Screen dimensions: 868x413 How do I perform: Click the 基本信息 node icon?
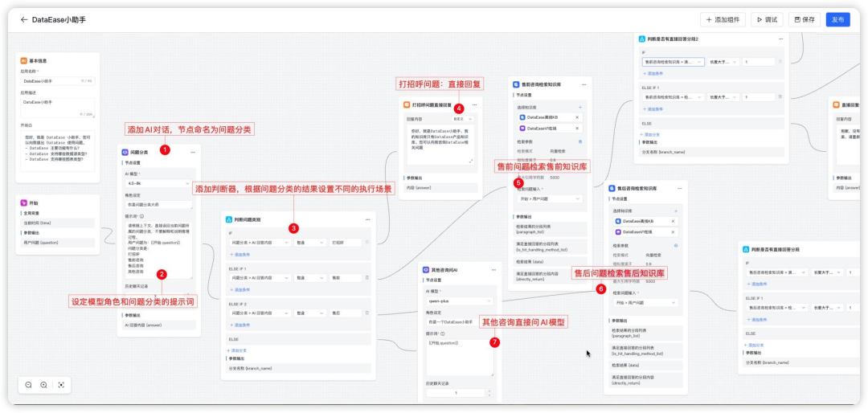(x=24, y=61)
